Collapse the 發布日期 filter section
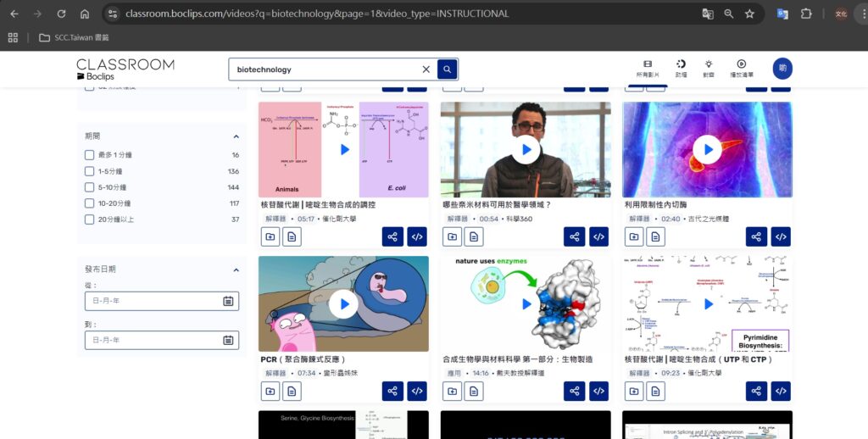 click(236, 270)
